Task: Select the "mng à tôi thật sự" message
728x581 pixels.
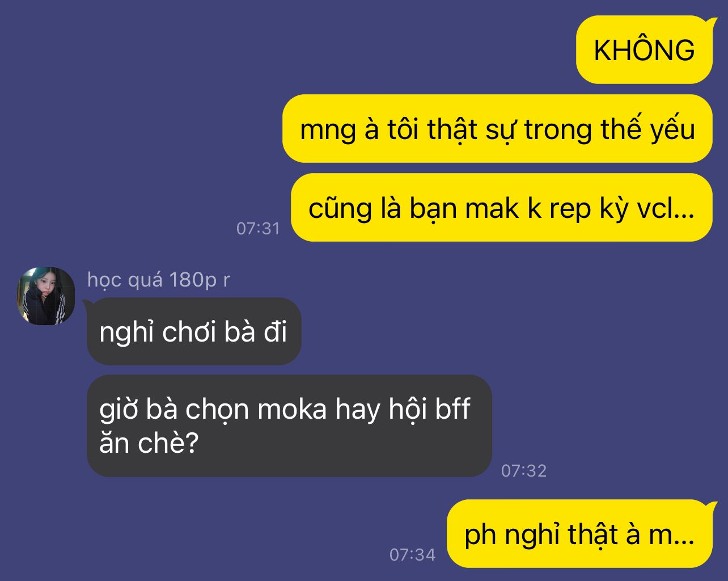Action: point(497,129)
